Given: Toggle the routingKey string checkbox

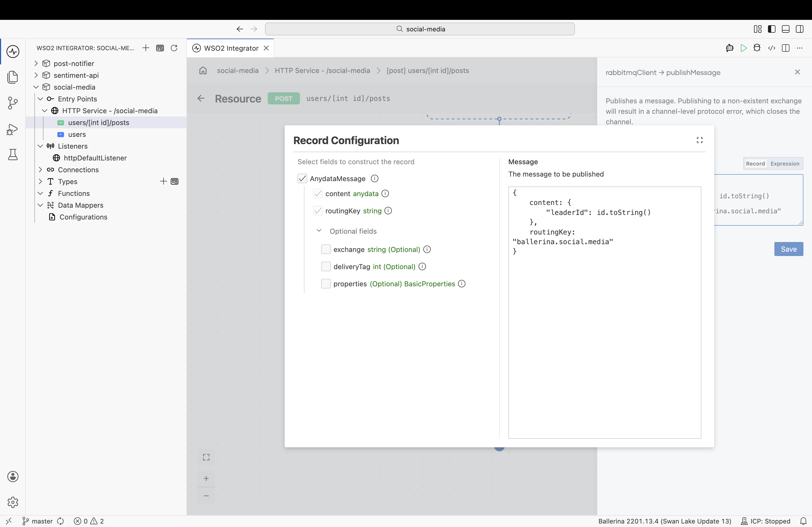Looking at the screenshot, I should pos(318,211).
